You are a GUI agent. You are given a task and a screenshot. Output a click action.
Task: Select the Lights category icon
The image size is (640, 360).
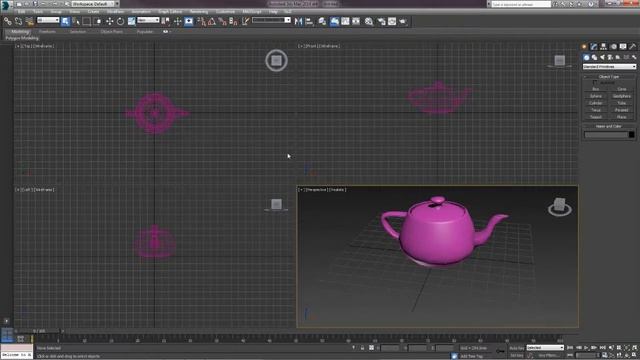pos(602,58)
